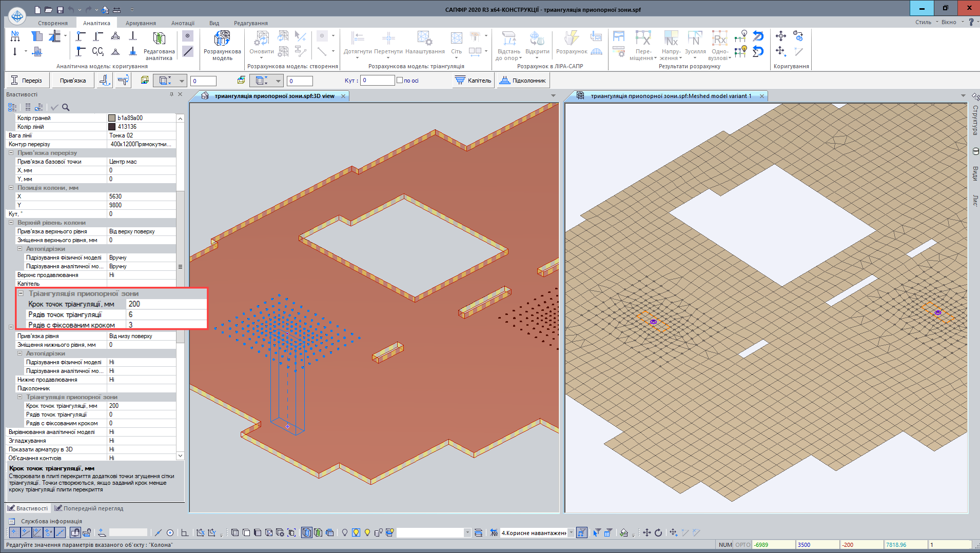Screen dimensions: 980x553
Task: Click the Колір граней color swatch
Action: 112,118
